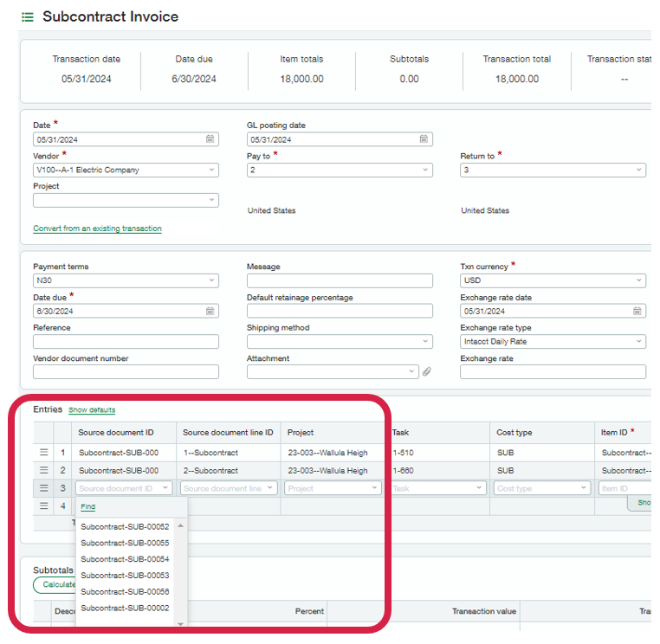Image resolution: width=660 pixels, height=644 pixels.
Task: Open the row 3 Task dropdown
Action: 479,488
